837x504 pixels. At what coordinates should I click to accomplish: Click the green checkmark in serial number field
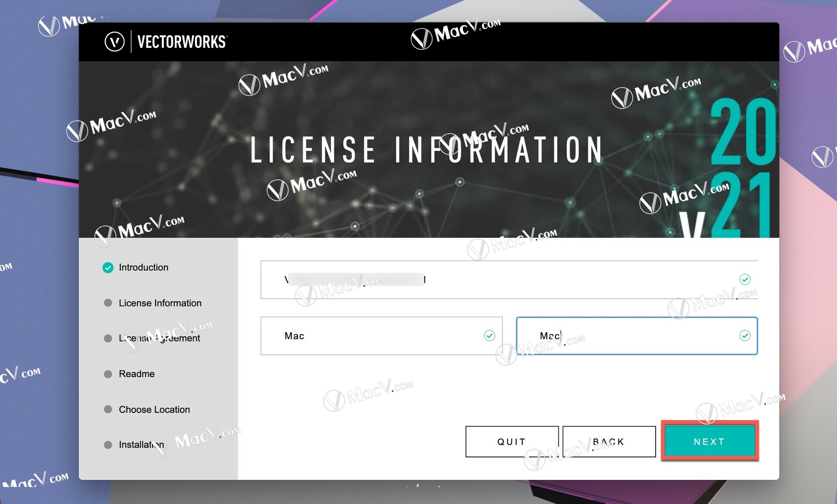tap(745, 279)
